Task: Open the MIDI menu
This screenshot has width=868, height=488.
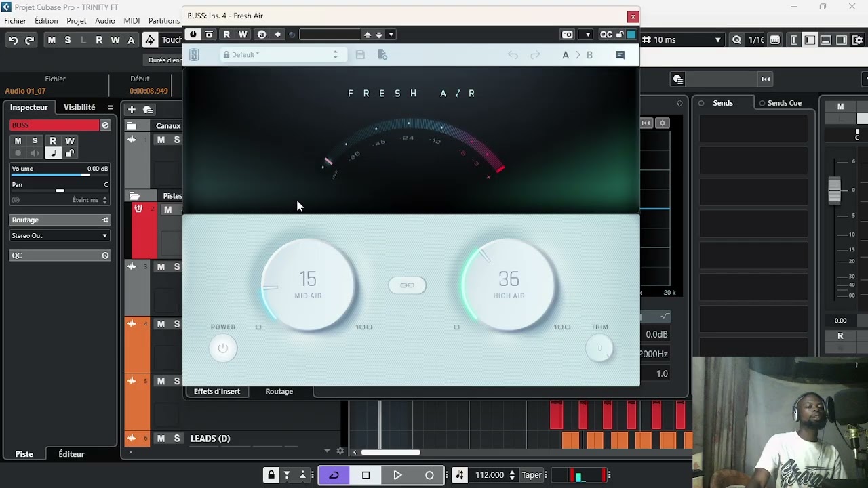Action: (132, 21)
